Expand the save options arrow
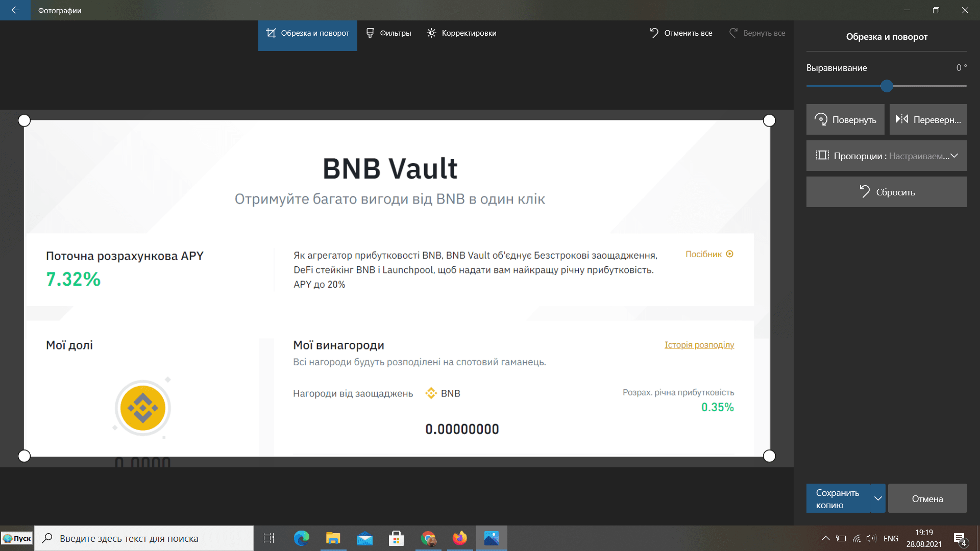This screenshot has height=551, width=980. (878, 498)
